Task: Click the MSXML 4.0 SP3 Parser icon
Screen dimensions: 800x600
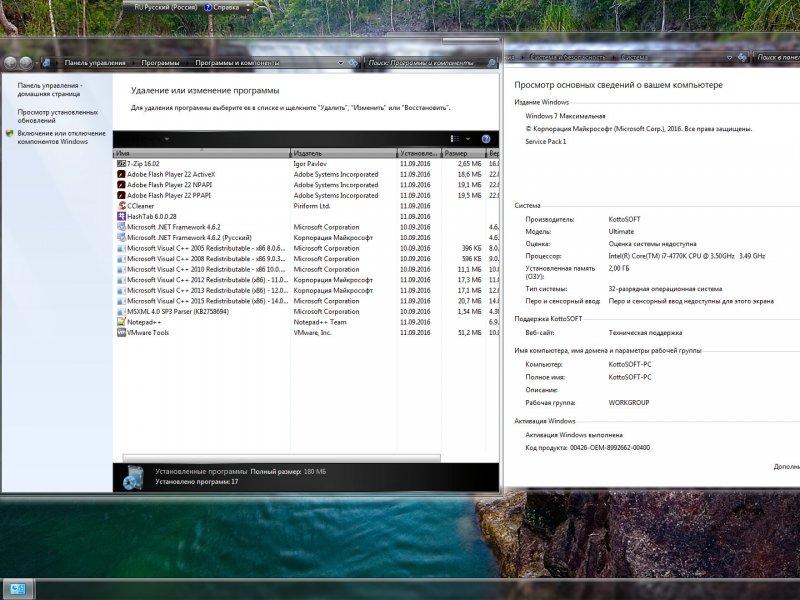Action: point(121,312)
